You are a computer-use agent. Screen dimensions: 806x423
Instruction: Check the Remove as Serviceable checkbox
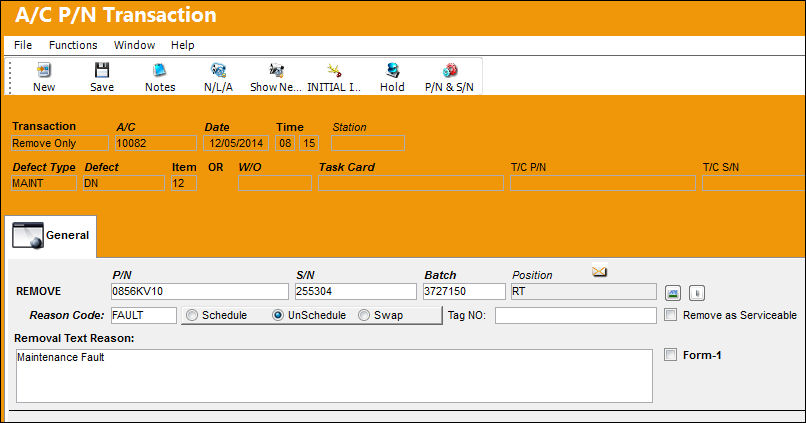click(x=670, y=315)
